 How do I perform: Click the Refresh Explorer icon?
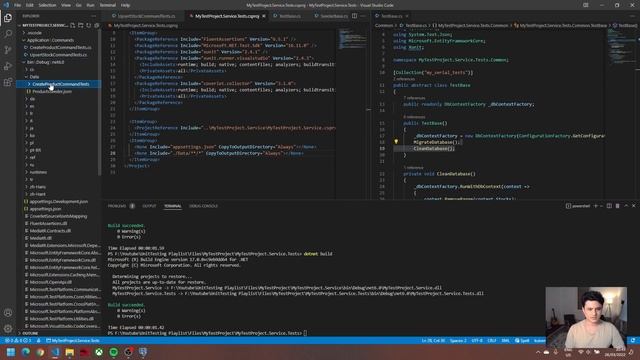click(x=89, y=25)
